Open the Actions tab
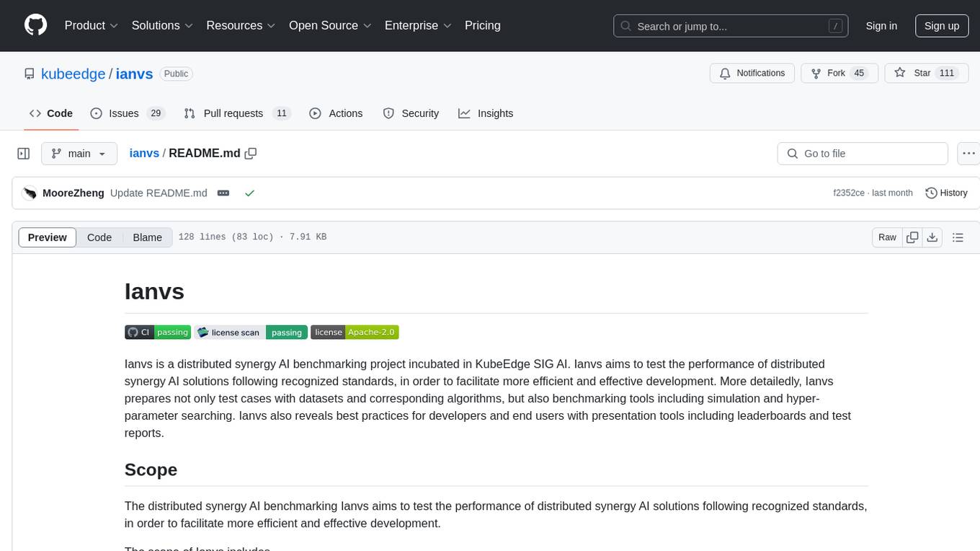The image size is (980, 551). (x=336, y=113)
